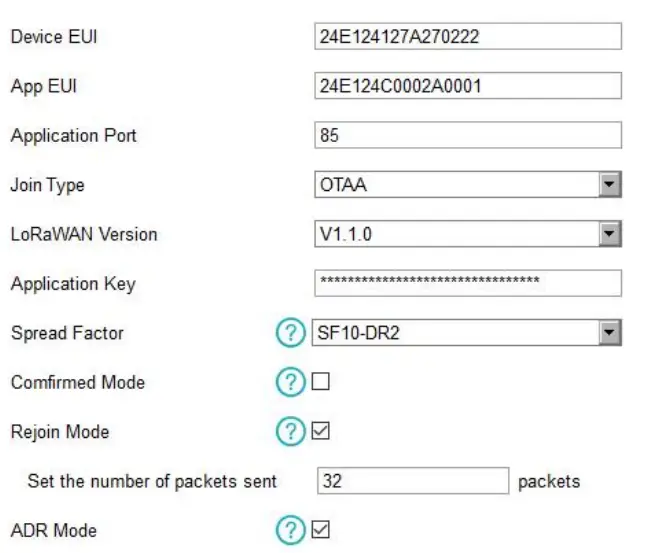Click the ADR Mode help icon
Viewport: 648px width, 553px height.
(x=287, y=529)
